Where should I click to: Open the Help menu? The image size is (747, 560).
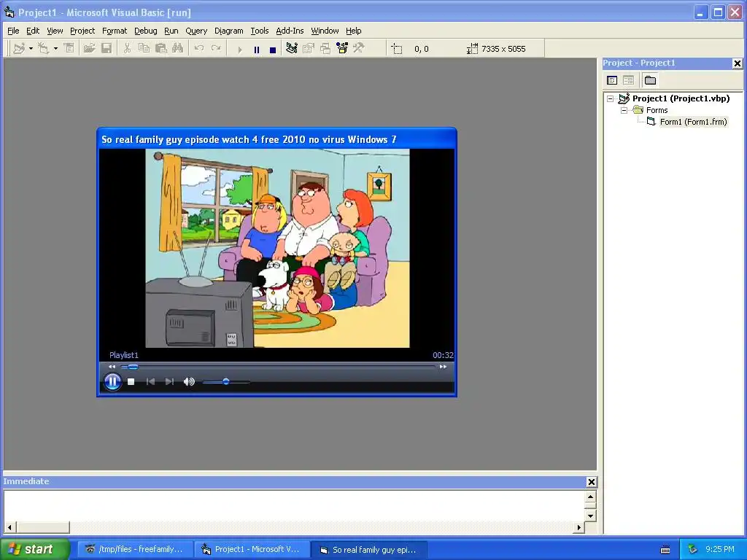[354, 31]
